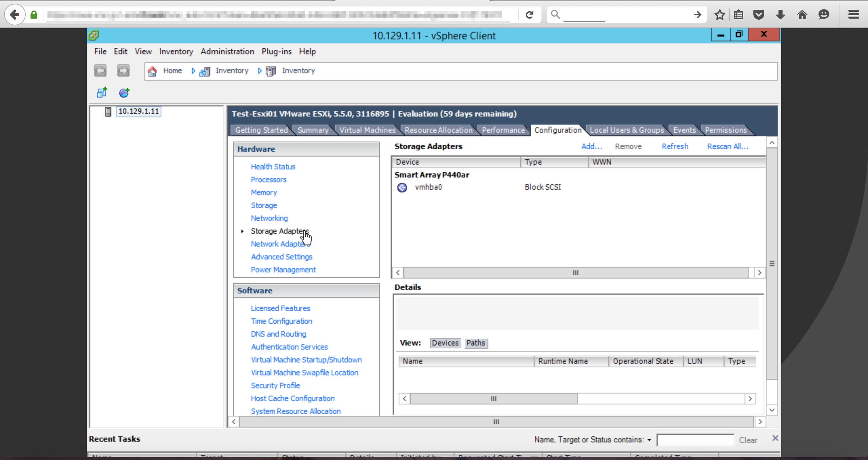This screenshot has height=460, width=868.
Task: Toggle the Paths view button
Action: point(475,343)
